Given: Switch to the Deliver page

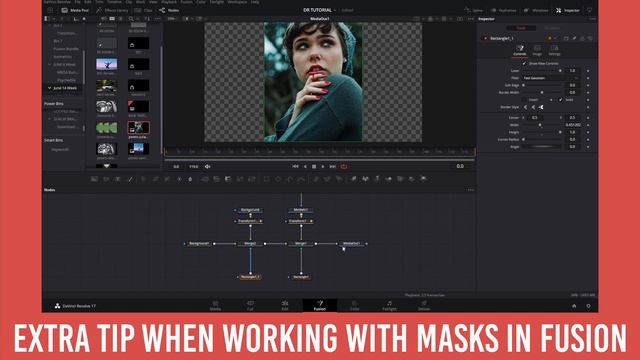Looking at the screenshot, I should click(x=424, y=305).
